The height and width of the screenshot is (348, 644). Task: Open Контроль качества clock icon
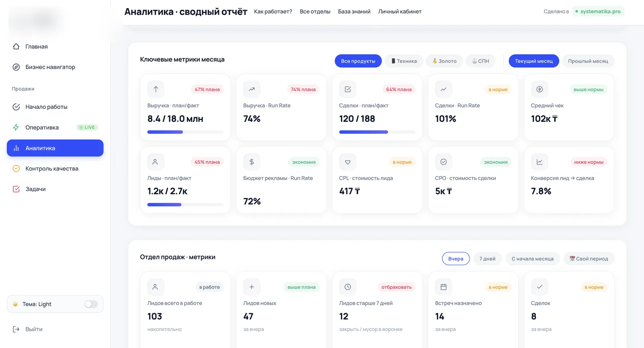click(16, 169)
